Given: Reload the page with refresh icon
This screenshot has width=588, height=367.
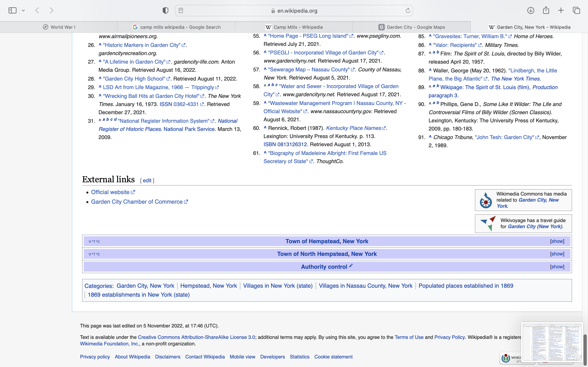Looking at the screenshot, I should (x=408, y=10).
